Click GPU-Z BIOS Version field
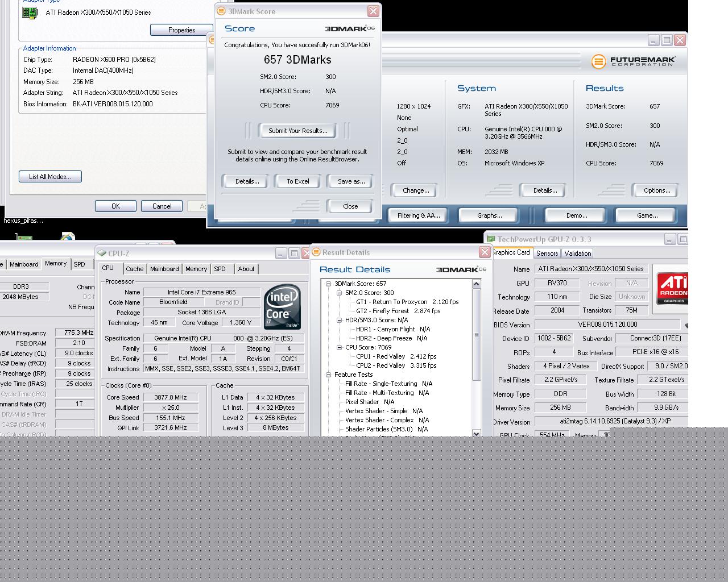 click(x=607, y=325)
